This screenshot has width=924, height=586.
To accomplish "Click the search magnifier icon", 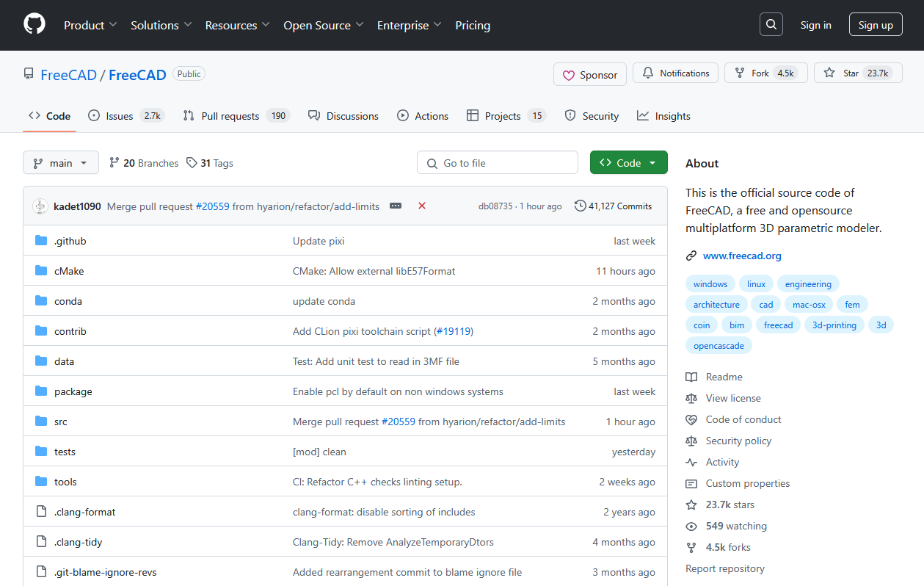I will tap(771, 25).
